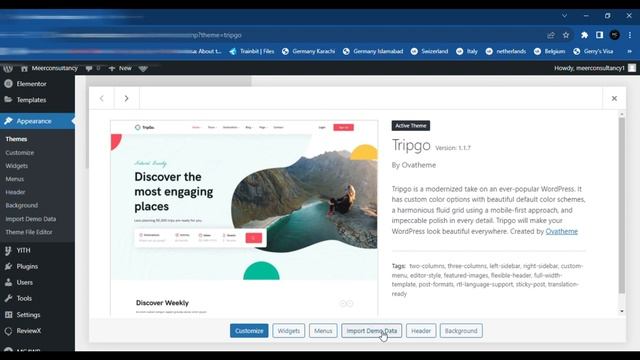This screenshot has width=640, height=360.
Task: Open the Themes submenu entry
Action: pos(16,139)
